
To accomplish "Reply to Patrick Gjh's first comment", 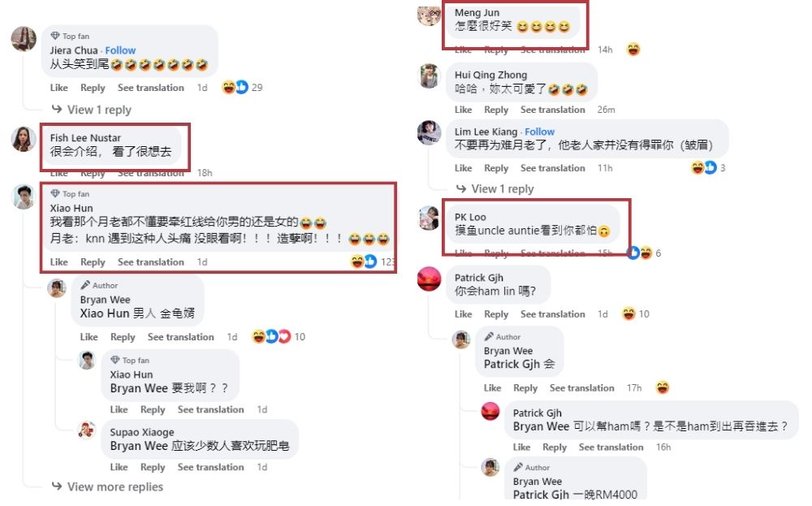I will coord(495,314).
